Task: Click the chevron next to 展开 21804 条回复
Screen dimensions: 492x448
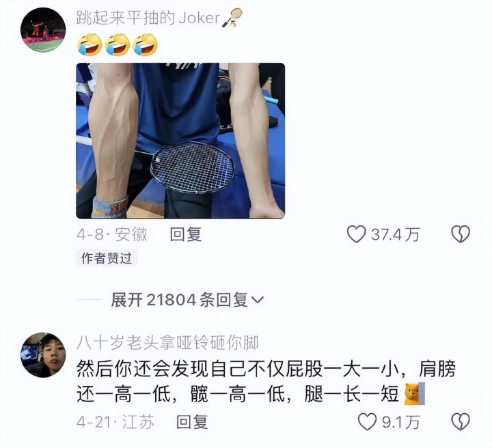Action: click(x=258, y=300)
